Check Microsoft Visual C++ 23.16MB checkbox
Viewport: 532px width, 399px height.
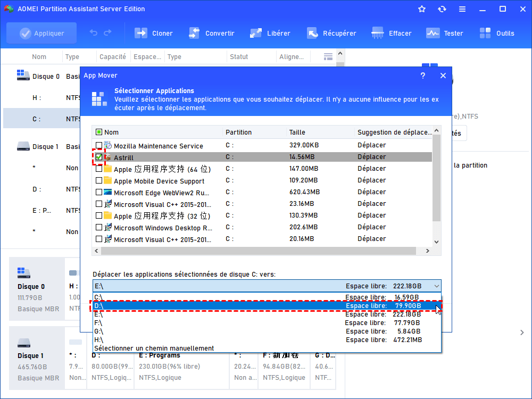(99, 204)
